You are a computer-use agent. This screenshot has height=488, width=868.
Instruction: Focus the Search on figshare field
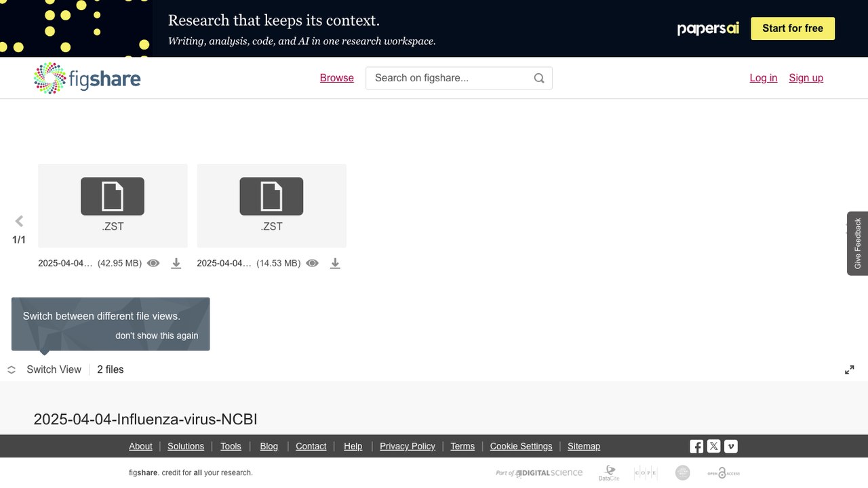[x=459, y=78]
